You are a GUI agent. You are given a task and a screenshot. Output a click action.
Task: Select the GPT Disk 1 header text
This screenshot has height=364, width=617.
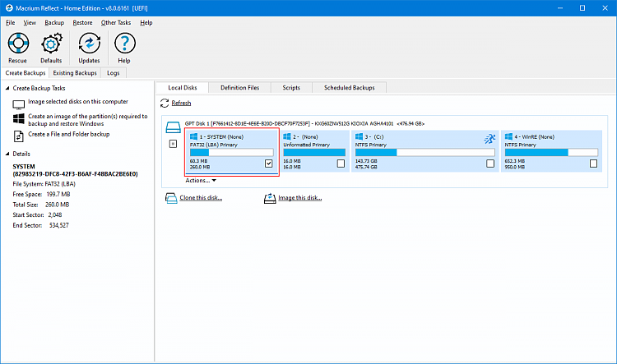304,123
